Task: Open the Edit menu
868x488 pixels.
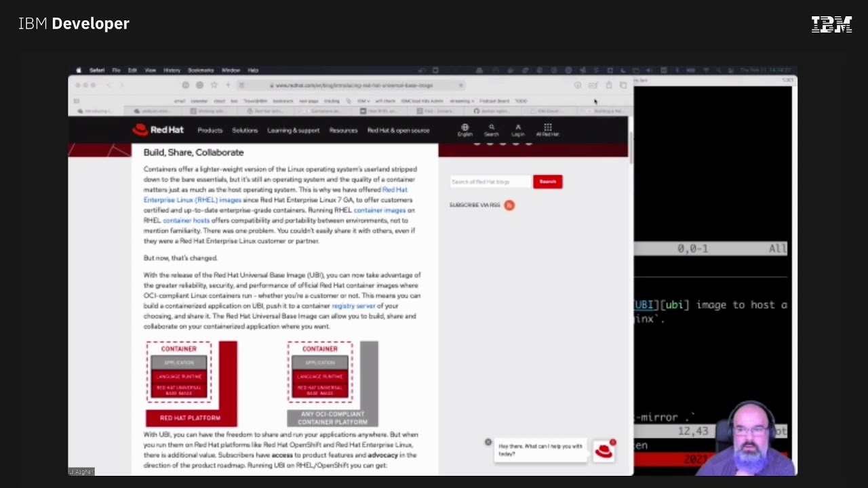Action: click(132, 70)
